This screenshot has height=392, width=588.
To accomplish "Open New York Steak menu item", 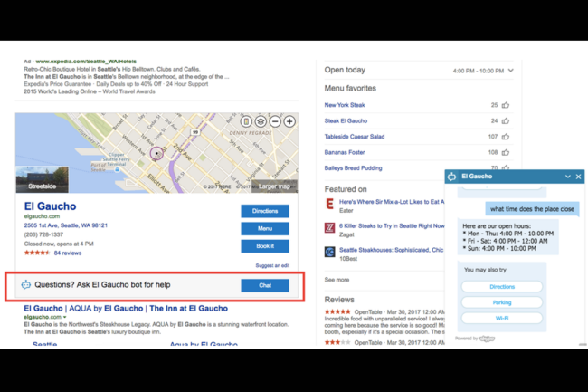I will (345, 105).
